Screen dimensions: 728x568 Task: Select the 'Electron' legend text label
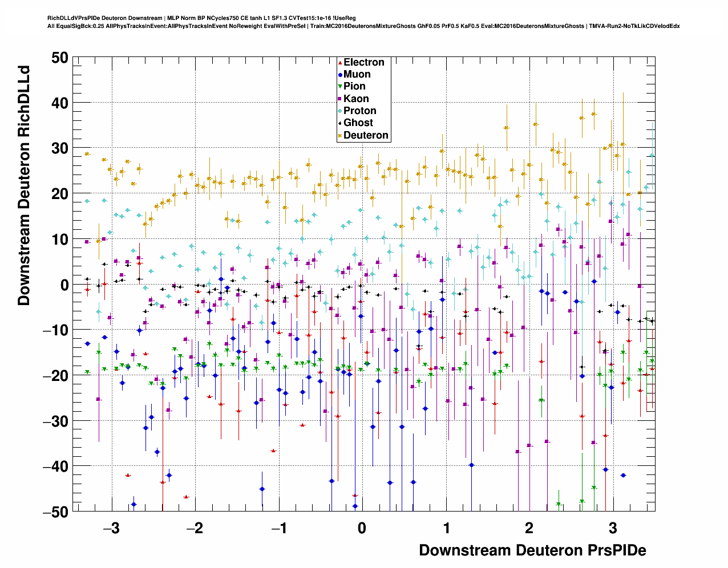tap(363, 63)
